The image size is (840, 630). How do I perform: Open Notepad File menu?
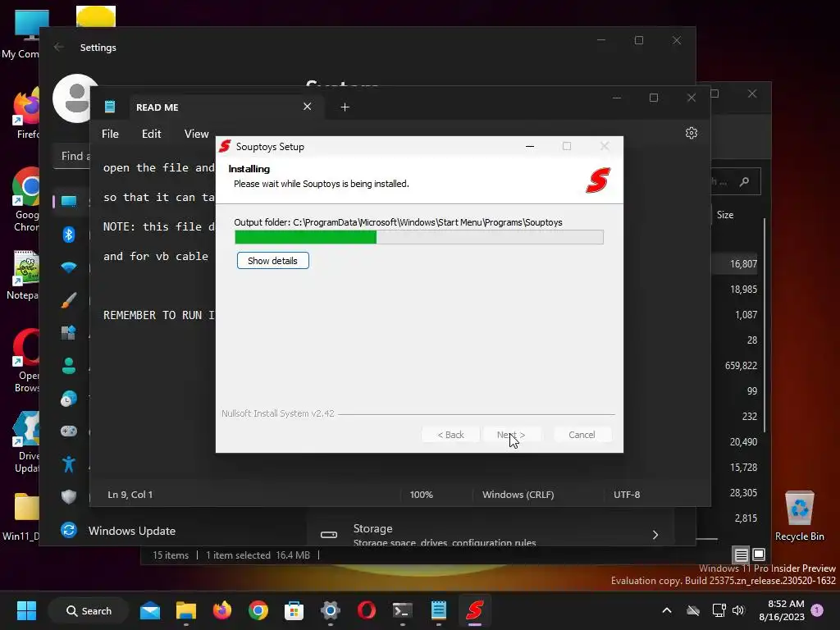[111, 134]
